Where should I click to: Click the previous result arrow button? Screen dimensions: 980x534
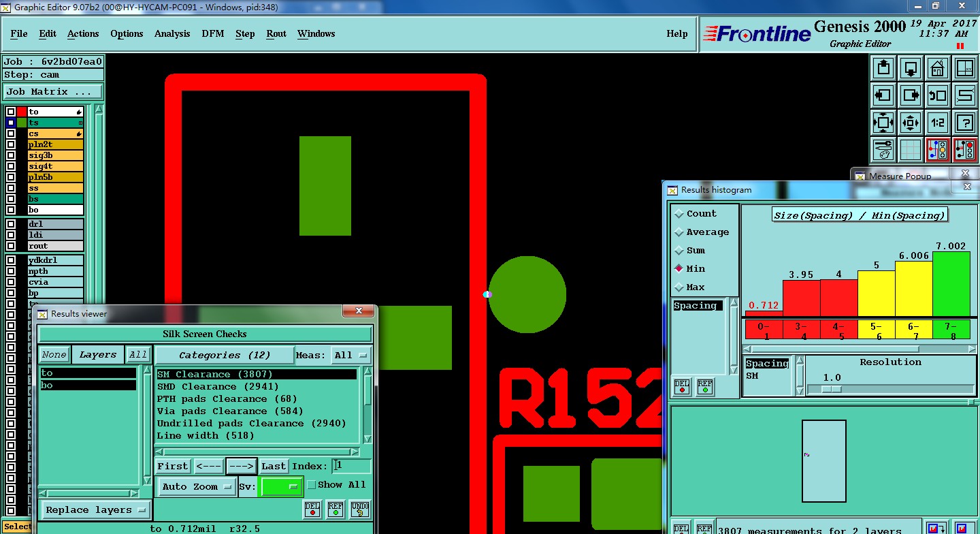click(x=209, y=467)
